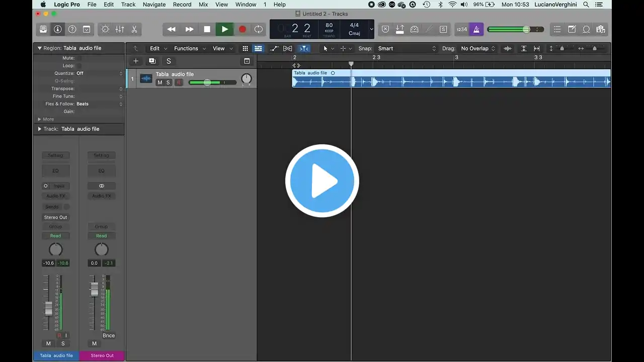Open the Snap Smart dropdown
This screenshot has width=644, height=362.
click(x=407, y=48)
